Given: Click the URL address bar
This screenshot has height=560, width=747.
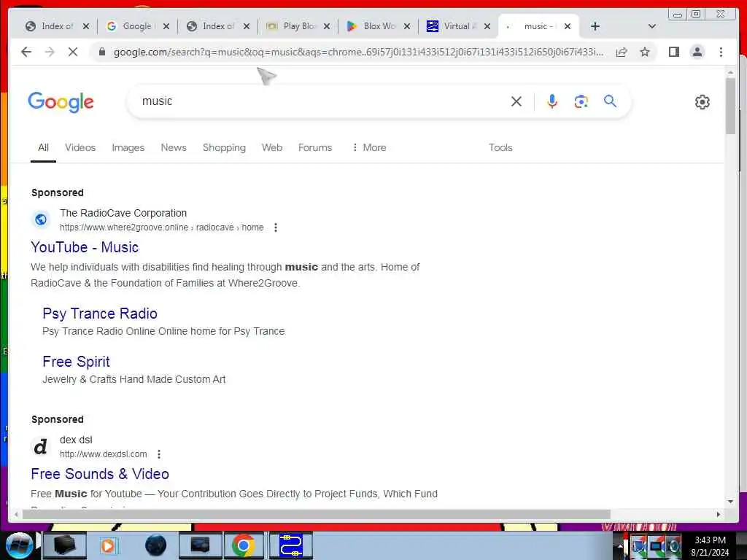Looking at the screenshot, I should (x=358, y=52).
